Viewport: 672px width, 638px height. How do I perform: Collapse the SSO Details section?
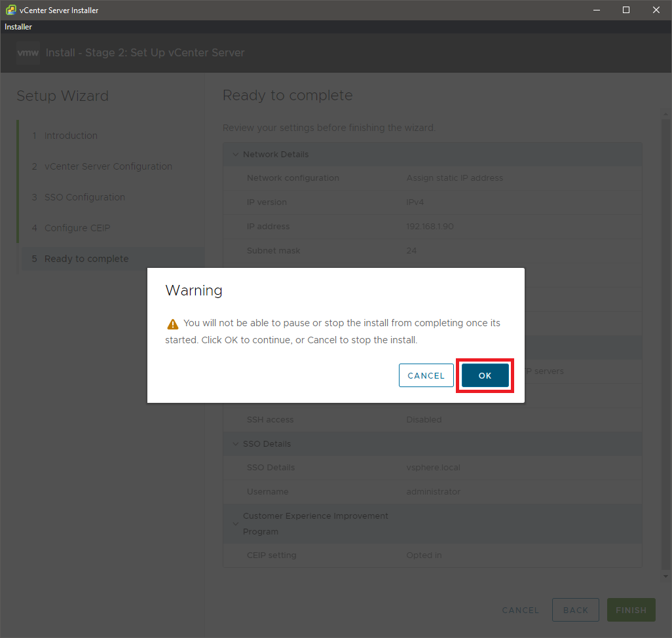(236, 444)
